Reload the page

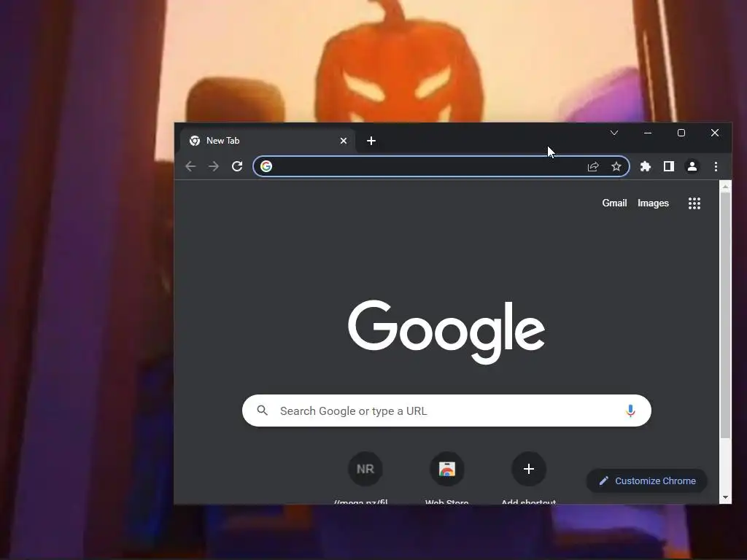[x=237, y=166]
